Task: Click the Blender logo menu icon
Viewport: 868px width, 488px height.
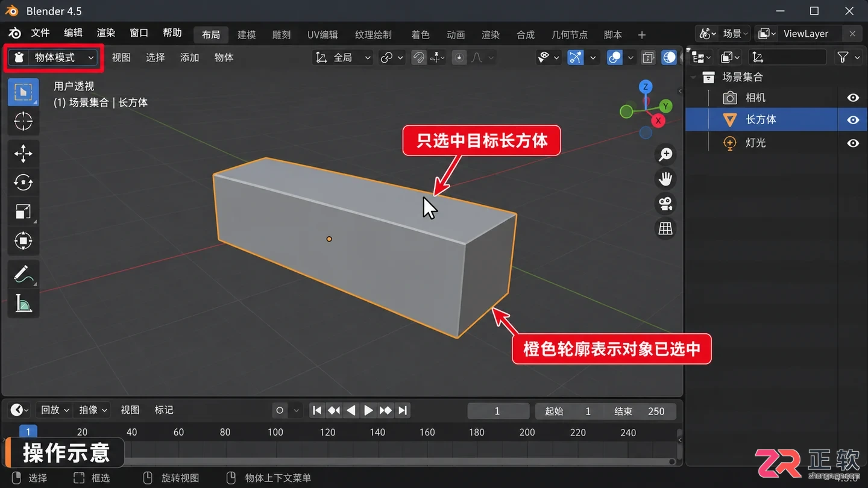Action: 14,34
